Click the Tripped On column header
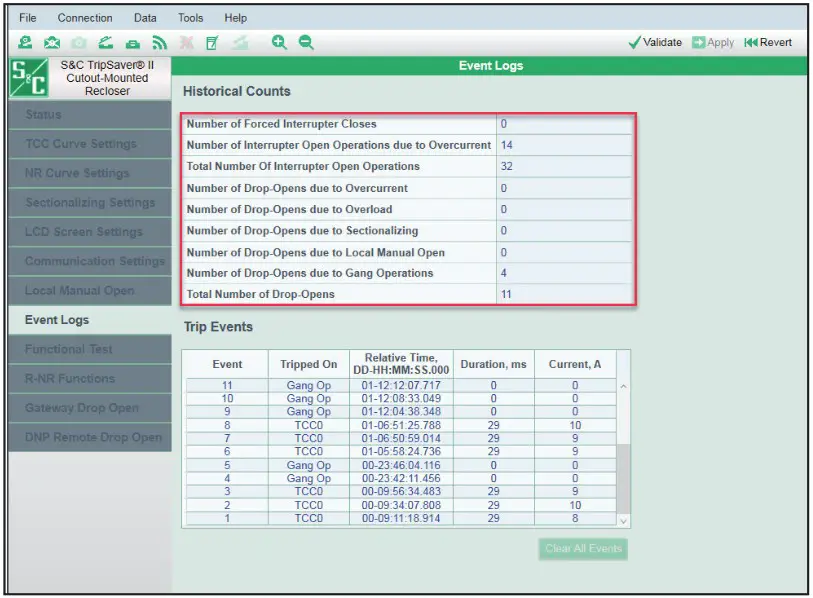Image resolution: width=813 pixels, height=598 pixels. click(309, 364)
